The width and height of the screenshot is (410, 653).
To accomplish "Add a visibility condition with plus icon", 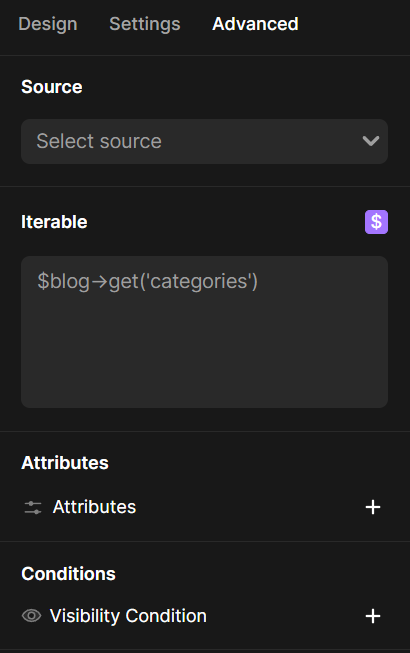I will tap(373, 616).
